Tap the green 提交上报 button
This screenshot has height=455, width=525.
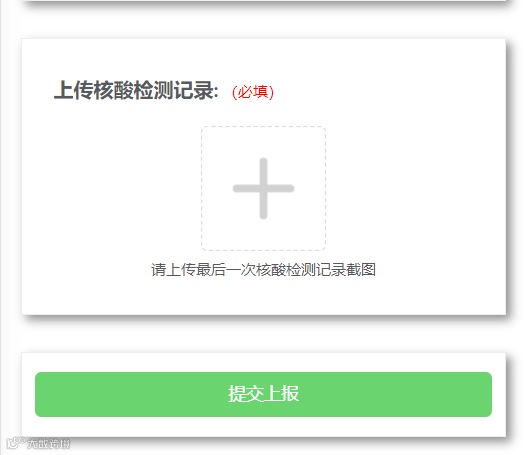263,394
